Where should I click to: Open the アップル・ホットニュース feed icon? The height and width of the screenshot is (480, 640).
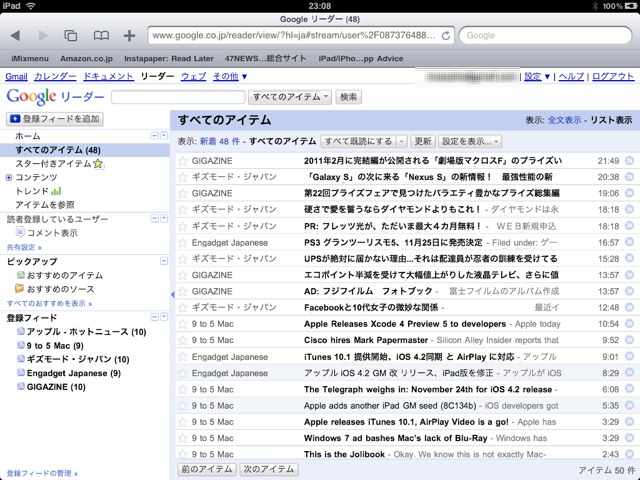point(21,331)
